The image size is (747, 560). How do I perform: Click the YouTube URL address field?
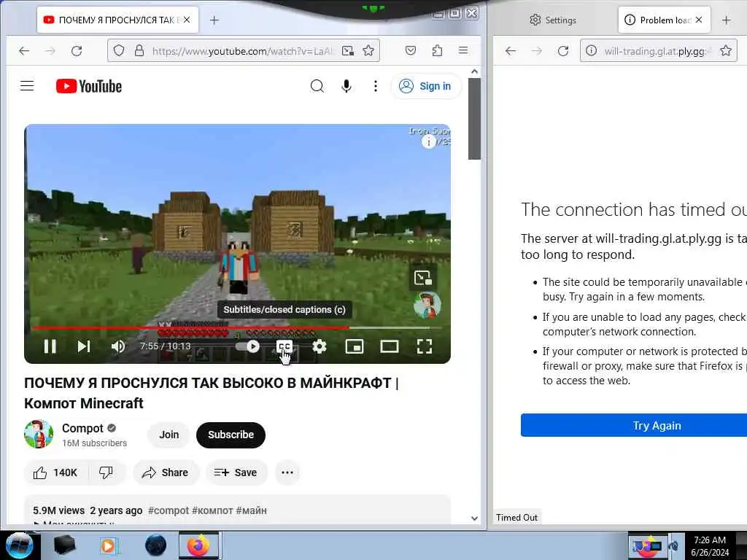pos(242,50)
